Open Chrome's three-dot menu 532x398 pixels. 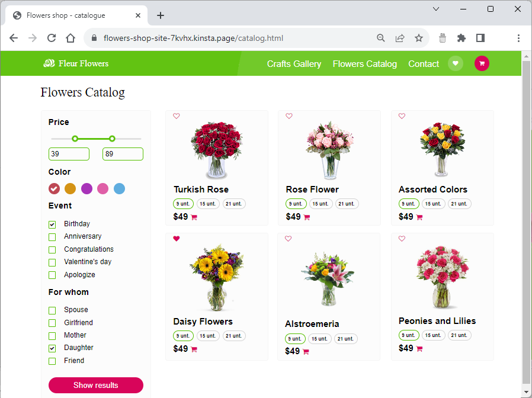[x=518, y=38]
